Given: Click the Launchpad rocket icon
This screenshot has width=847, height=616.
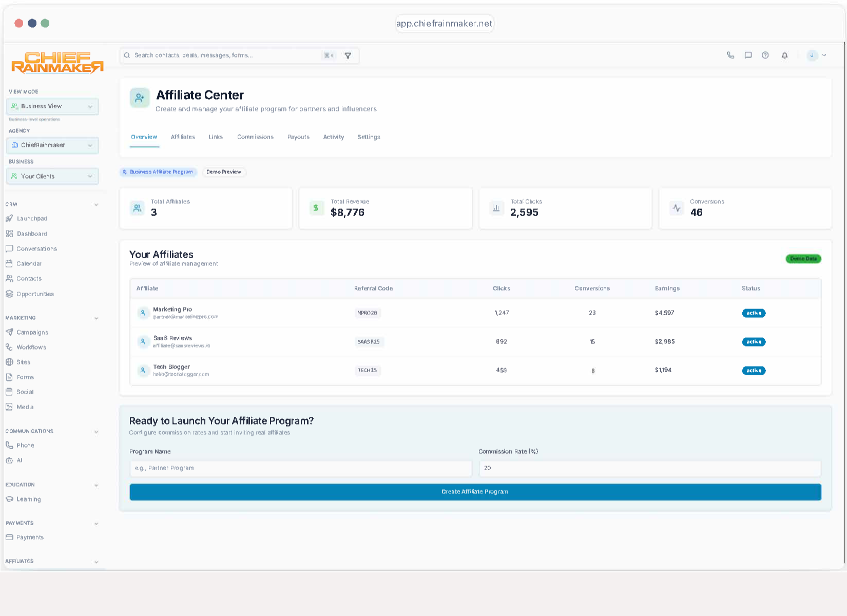Looking at the screenshot, I should (9, 219).
